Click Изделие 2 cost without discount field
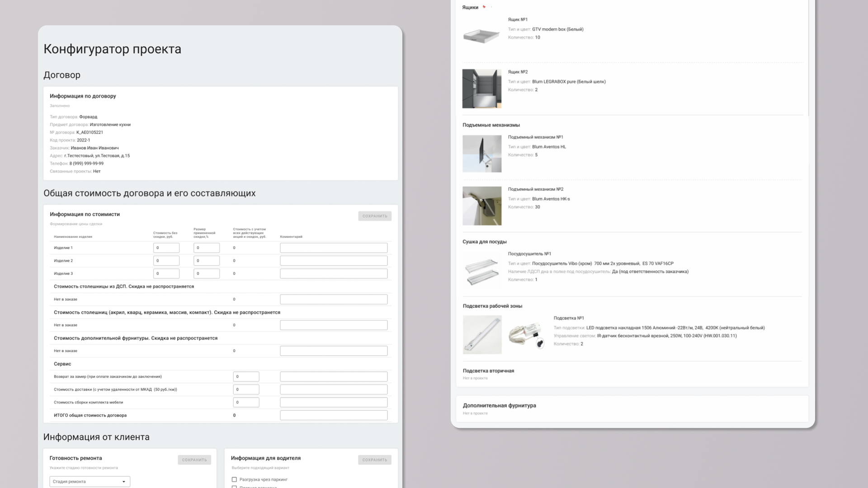The height and width of the screenshot is (488, 868). 166,261
